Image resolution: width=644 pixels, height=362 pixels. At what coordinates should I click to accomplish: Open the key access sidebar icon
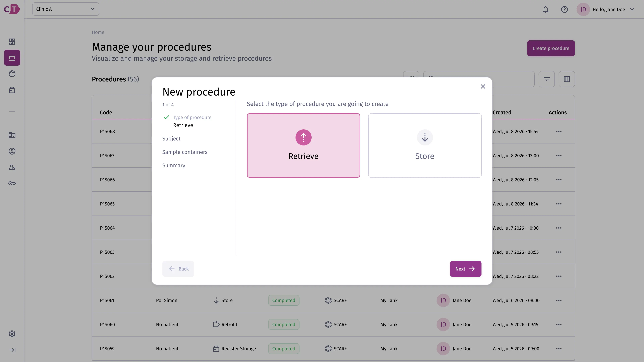[x=12, y=183]
